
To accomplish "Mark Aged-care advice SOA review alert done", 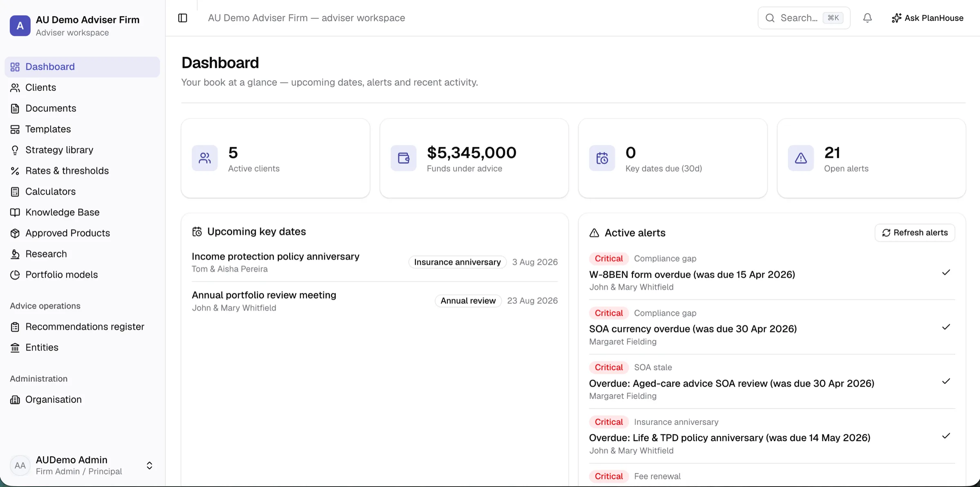I will pyautogui.click(x=946, y=381).
